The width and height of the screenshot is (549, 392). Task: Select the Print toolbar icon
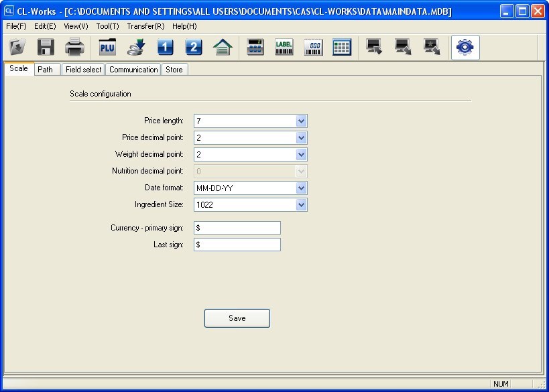[74, 47]
